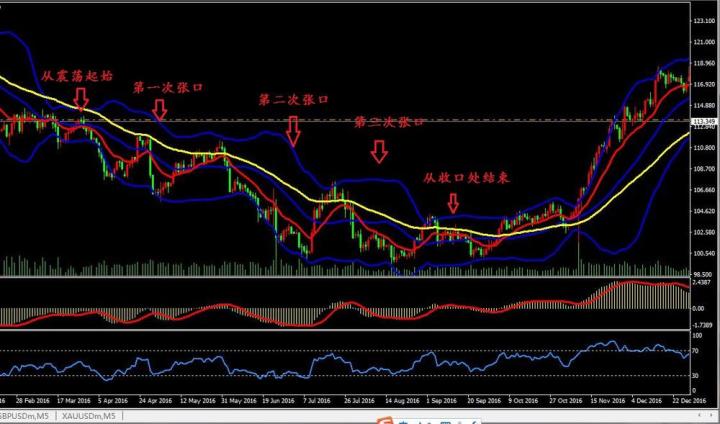Click the 12 May 2016 date label
The height and width of the screenshot is (424, 720).
(x=197, y=401)
